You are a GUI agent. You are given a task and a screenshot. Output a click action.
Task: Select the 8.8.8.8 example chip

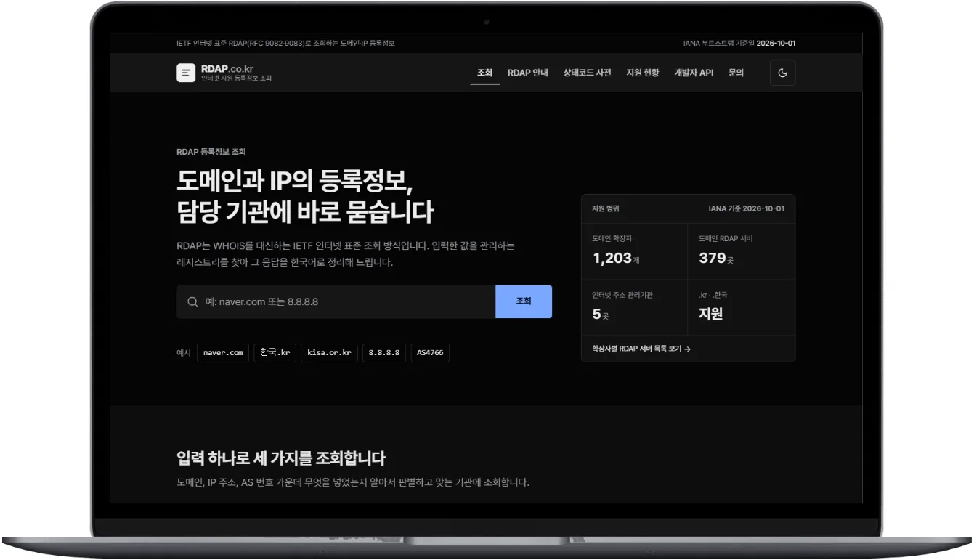coord(384,353)
